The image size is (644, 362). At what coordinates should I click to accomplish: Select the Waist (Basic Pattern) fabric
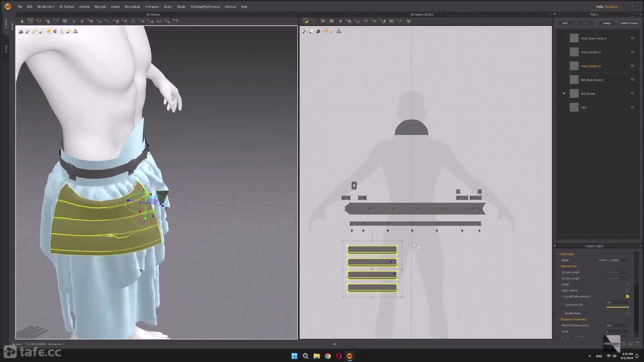593,39
